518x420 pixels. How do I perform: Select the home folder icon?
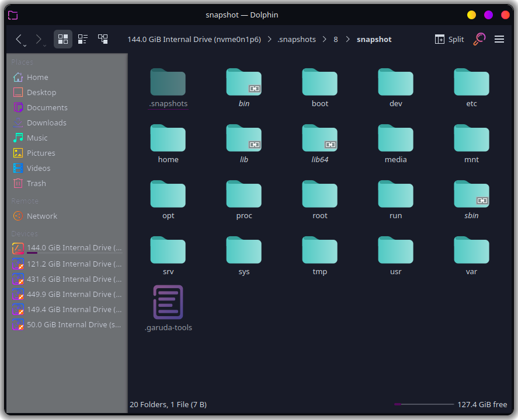(168, 138)
